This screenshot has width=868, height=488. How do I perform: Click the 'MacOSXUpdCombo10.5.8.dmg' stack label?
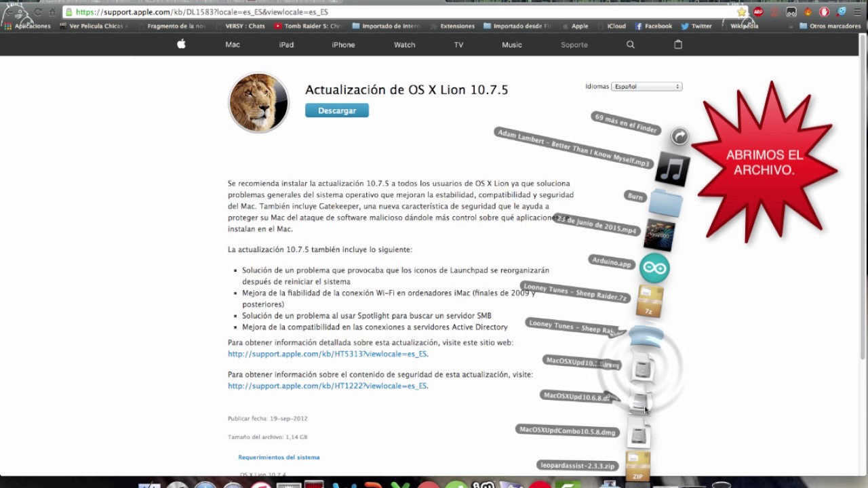(567, 430)
